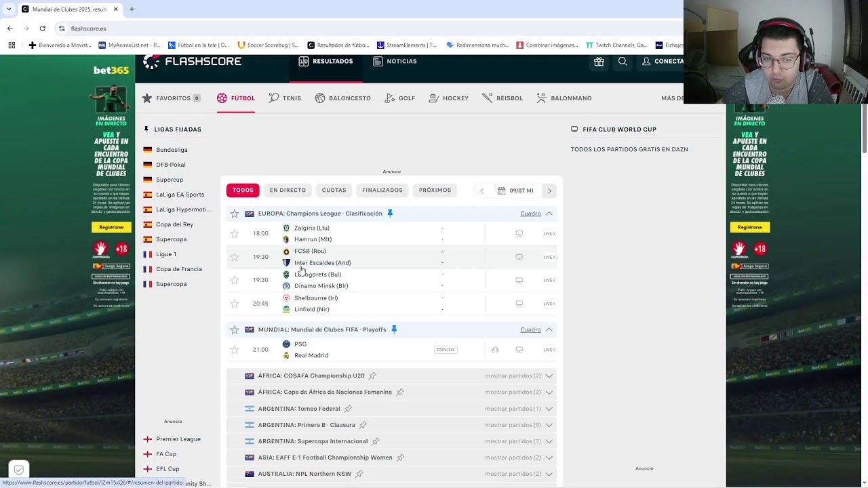The width and height of the screenshot is (868, 488).
Task: Select the Balonmano sport tab
Action: point(564,98)
